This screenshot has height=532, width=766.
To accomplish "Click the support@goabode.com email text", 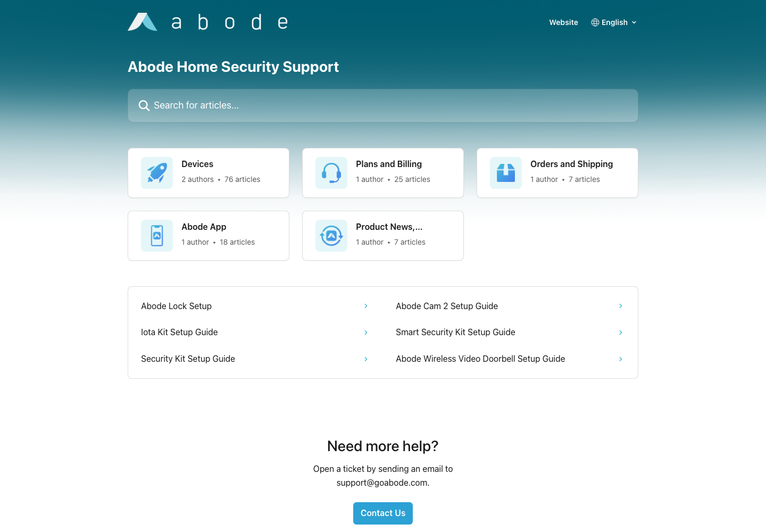I will (382, 483).
